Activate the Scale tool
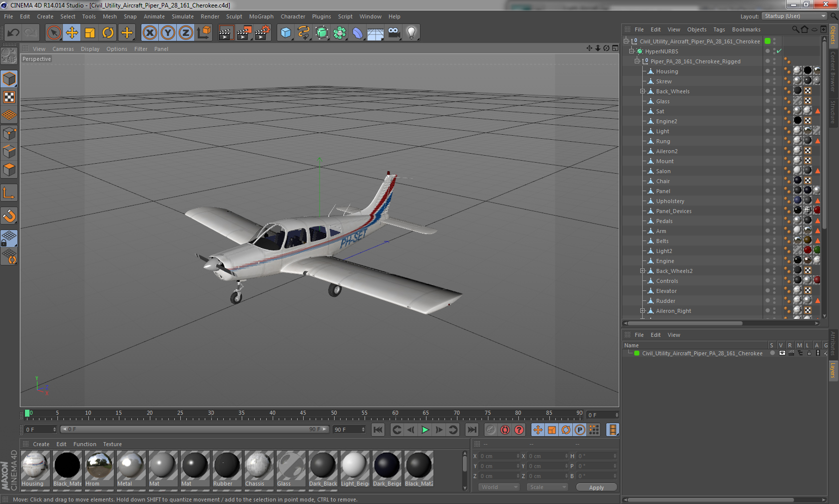 90,33
